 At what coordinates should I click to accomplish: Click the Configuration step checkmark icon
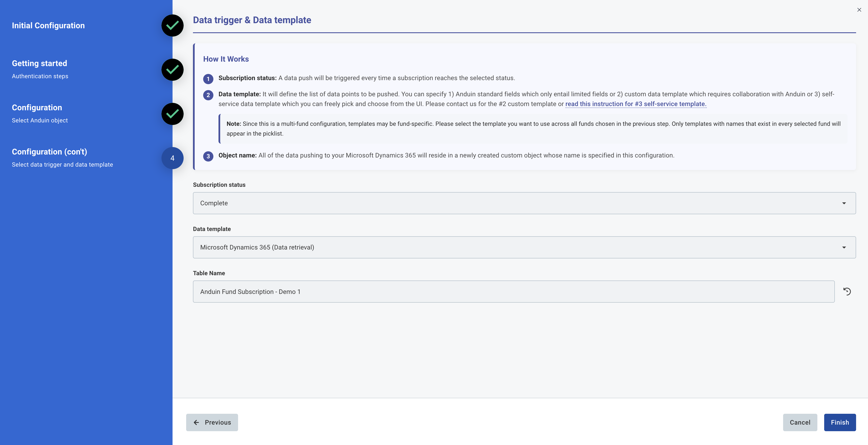pos(172,114)
